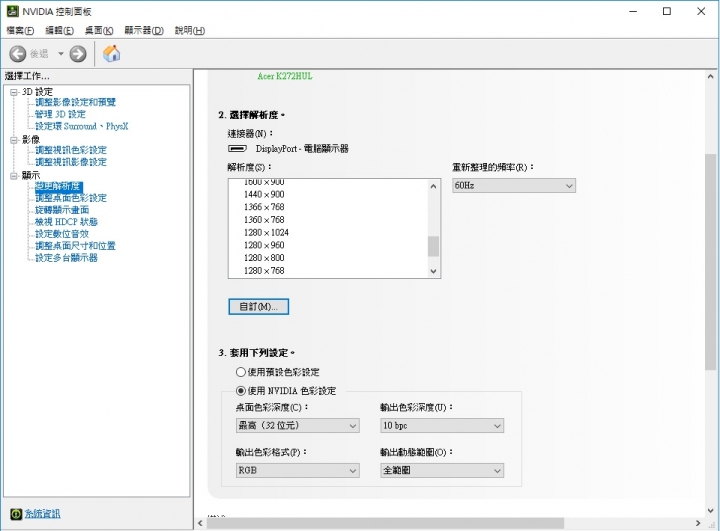Click main panel vertical scrollbar thumb
720x531 pixels.
pyautogui.click(x=710, y=262)
